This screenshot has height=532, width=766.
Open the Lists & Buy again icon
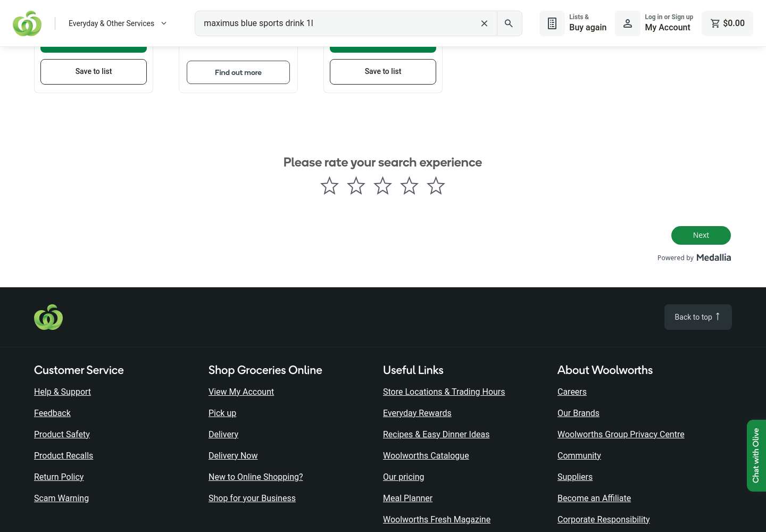(x=552, y=23)
